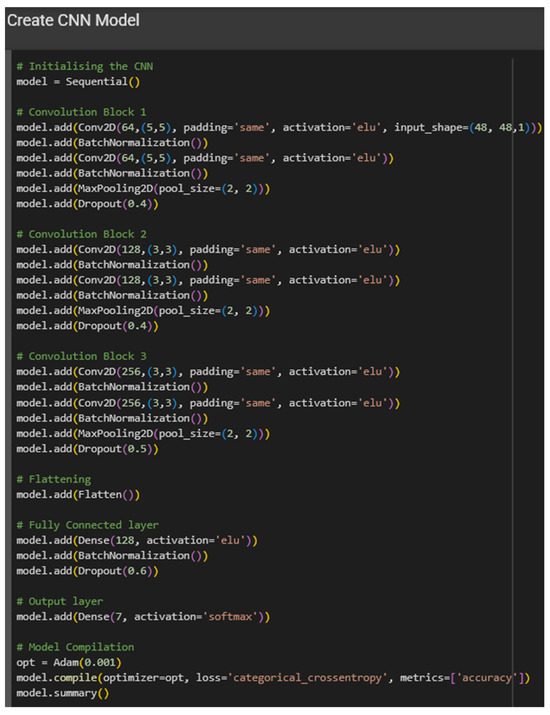Screen dimensions: 550x715
Task: Click the first Dropout(0.4) line
Action: (x=87, y=204)
